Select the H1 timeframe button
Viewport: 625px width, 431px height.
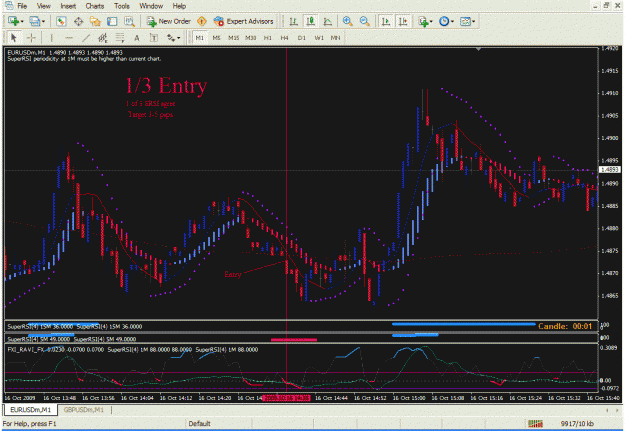coord(267,38)
